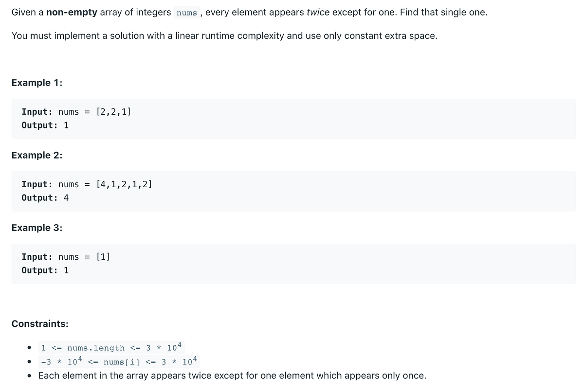
Task: Click the linear runtime complexity sentence
Action: click(224, 36)
